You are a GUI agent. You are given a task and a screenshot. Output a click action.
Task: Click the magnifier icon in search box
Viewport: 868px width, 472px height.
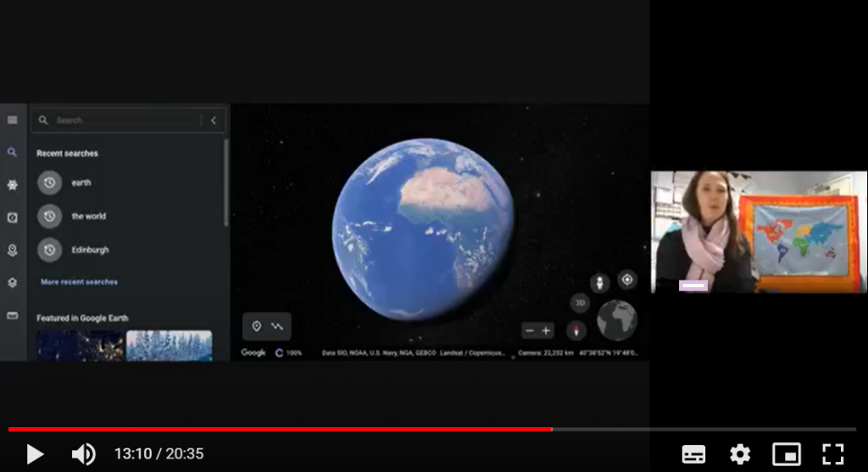43,120
